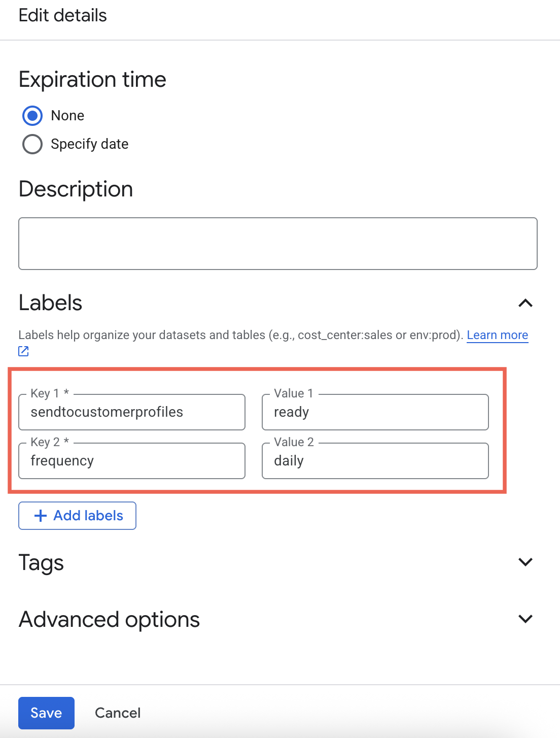
Task: Click the external link icon below Labels description
Action: coord(24,351)
